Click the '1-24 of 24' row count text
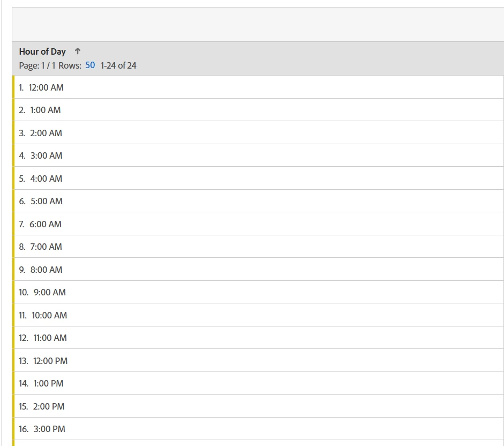This screenshot has height=446, width=504. point(118,65)
